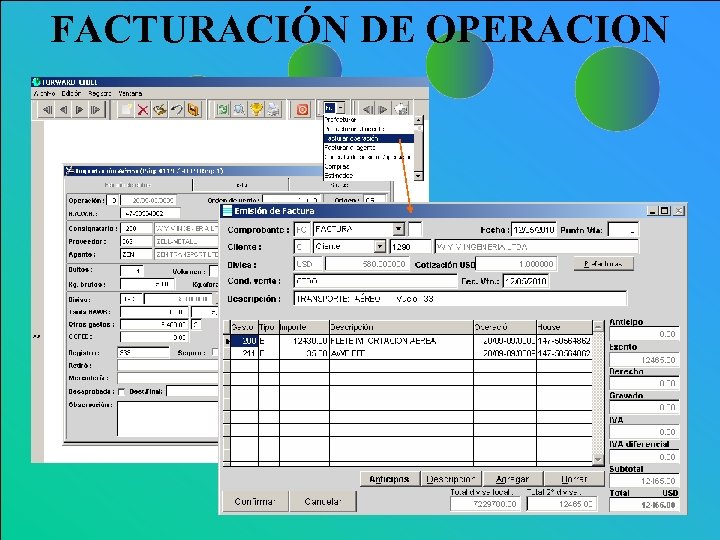
Task: Click the undo arrow icon
Action: (176, 110)
